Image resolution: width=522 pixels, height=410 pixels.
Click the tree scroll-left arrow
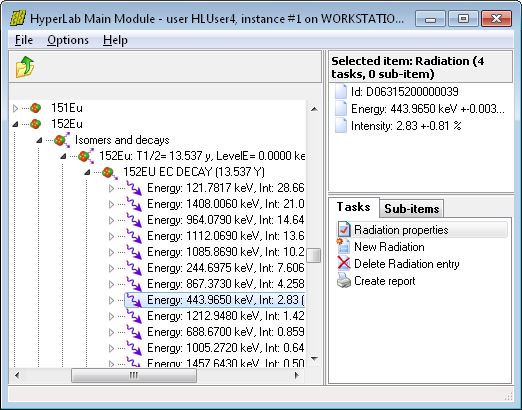(x=17, y=376)
